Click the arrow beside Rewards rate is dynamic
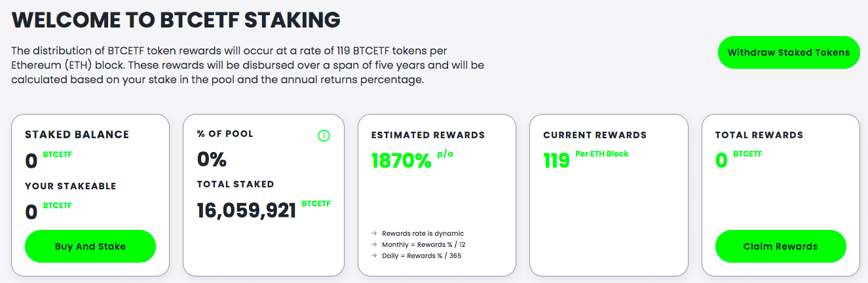Viewport: 868px width, 283px height. pyautogui.click(x=374, y=234)
